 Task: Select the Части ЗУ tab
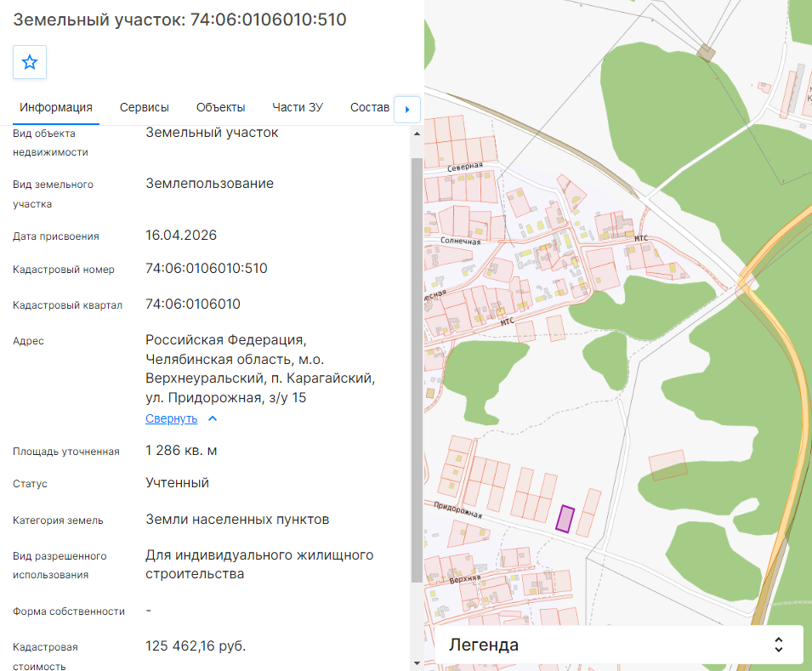tap(298, 107)
